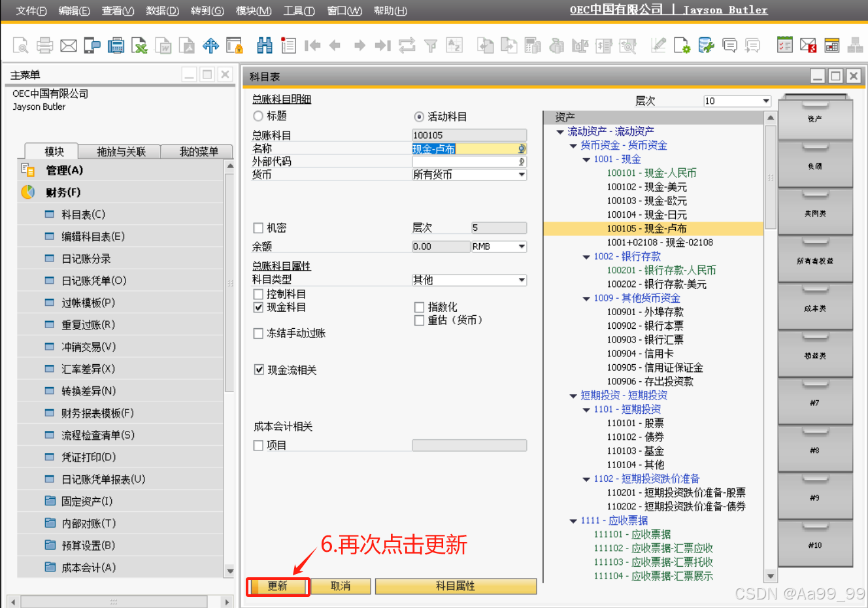Export to Microsoft Excel icon
Viewport: 868px width, 608px height.
coord(139,45)
